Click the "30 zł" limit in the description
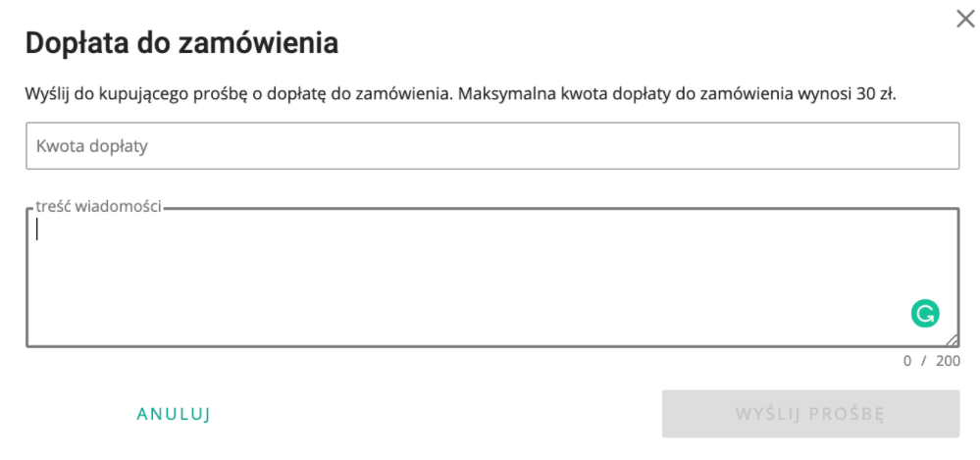This screenshot has height=460, width=980. click(x=879, y=95)
